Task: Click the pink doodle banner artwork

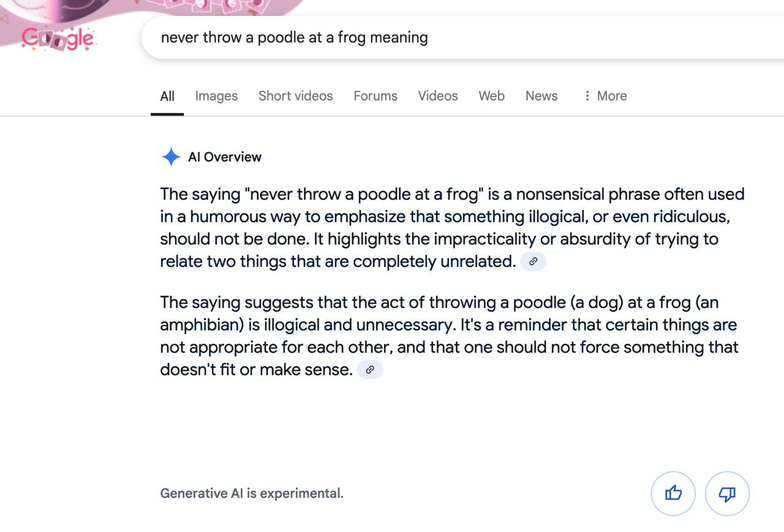Action: point(202,7)
